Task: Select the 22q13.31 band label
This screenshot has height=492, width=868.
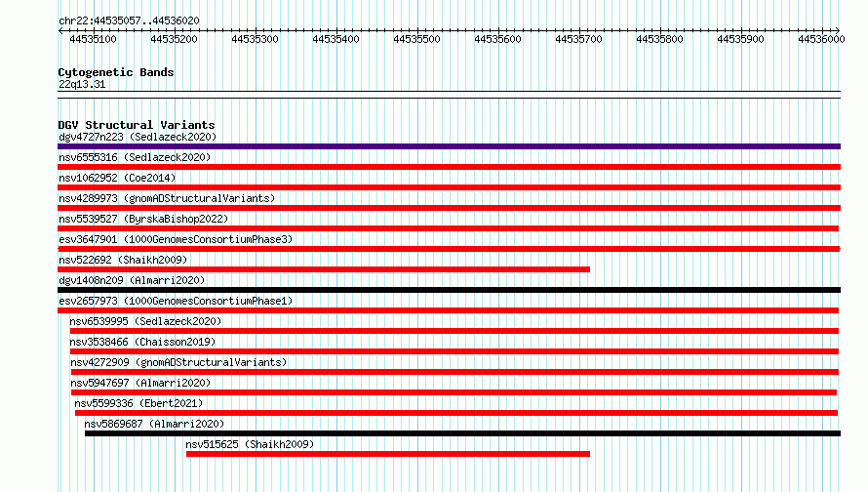Action: click(x=82, y=84)
